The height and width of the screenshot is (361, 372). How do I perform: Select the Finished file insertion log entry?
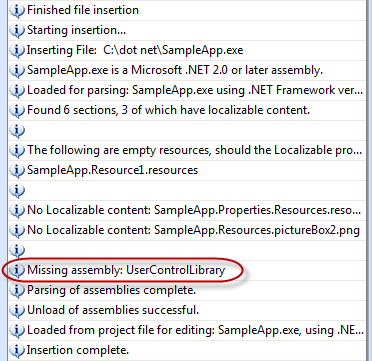click(187, 10)
